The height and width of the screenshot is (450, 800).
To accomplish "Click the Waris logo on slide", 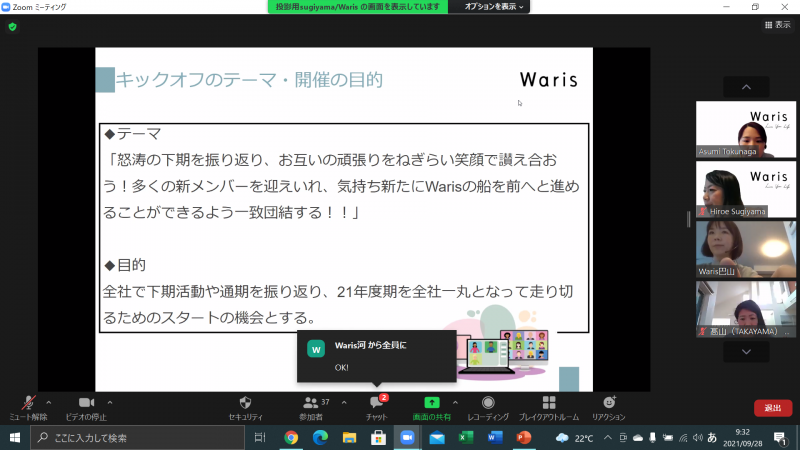I will click(x=548, y=80).
